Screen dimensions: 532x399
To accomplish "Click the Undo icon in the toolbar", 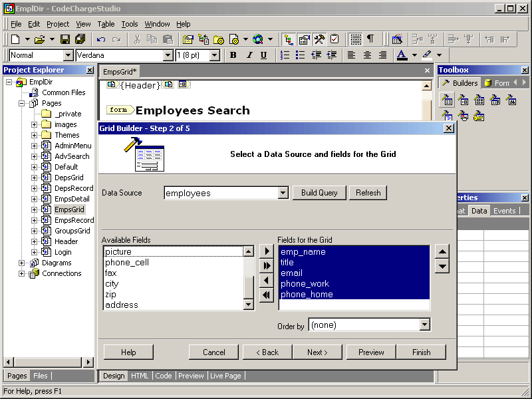I will (101, 39).
